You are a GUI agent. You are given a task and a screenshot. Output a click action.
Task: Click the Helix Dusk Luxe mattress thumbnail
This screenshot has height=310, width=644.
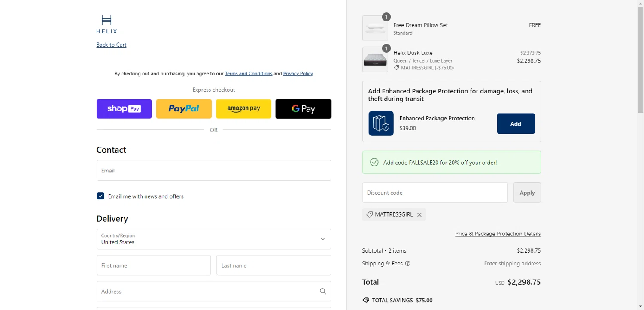pyautogui.click(x=375, y=60)
